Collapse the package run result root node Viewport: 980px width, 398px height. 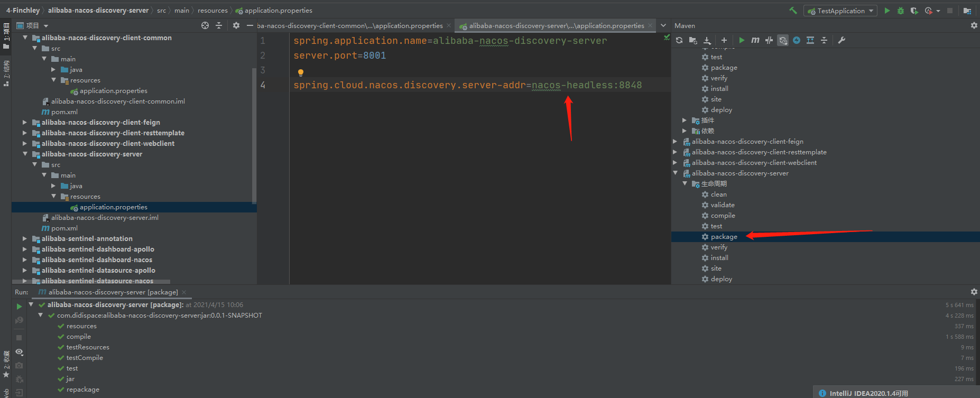[31, 304]
